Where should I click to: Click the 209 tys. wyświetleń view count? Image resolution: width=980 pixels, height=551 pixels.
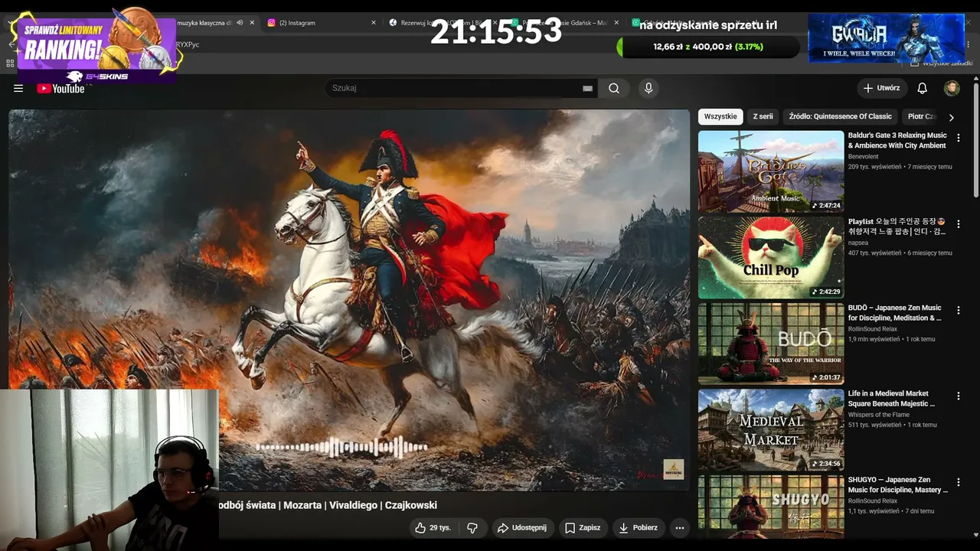(875, 167)
